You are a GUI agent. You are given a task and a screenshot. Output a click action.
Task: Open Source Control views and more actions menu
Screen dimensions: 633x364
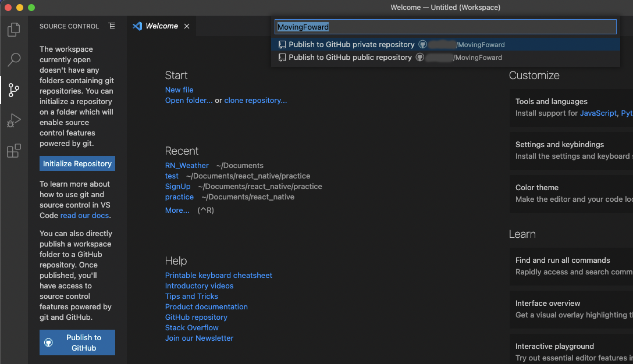click(x=112, y=26)
